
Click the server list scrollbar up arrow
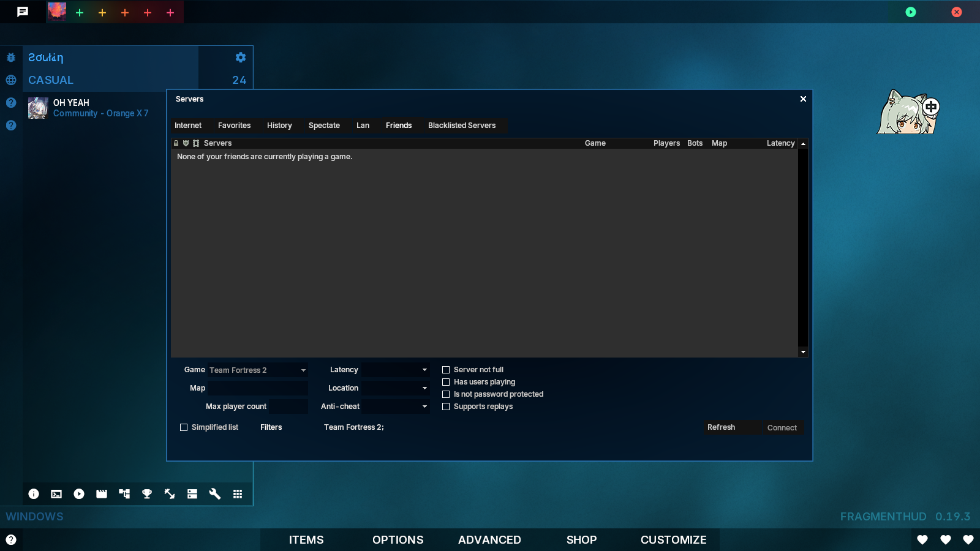pos(803,144)
